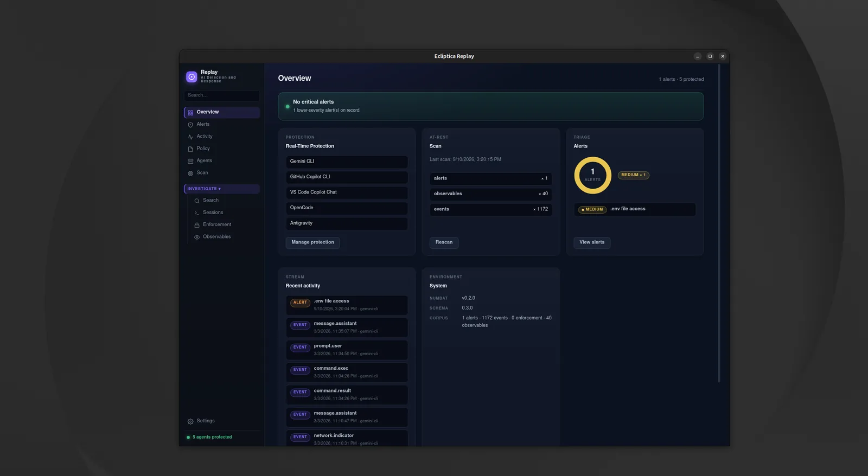
Task: Select VS Code Copilot Chat row
Action: click(347, 192)
